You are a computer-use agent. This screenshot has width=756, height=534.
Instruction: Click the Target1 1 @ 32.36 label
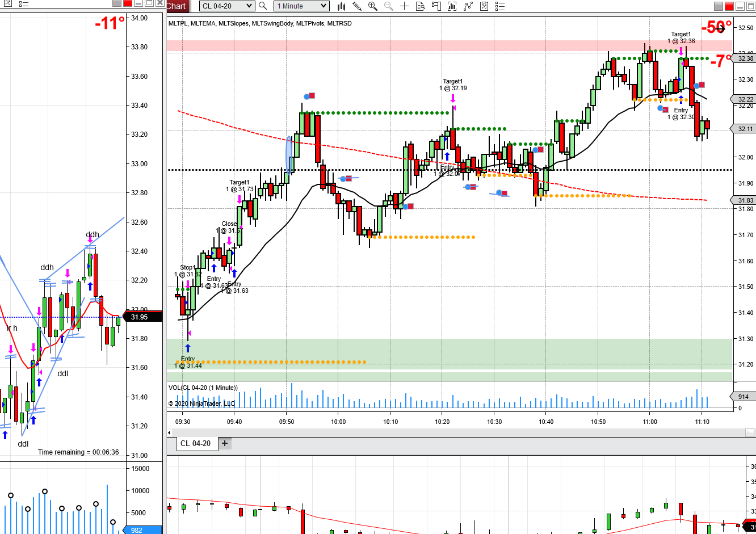pyautogui.click(x=681, y=37)
